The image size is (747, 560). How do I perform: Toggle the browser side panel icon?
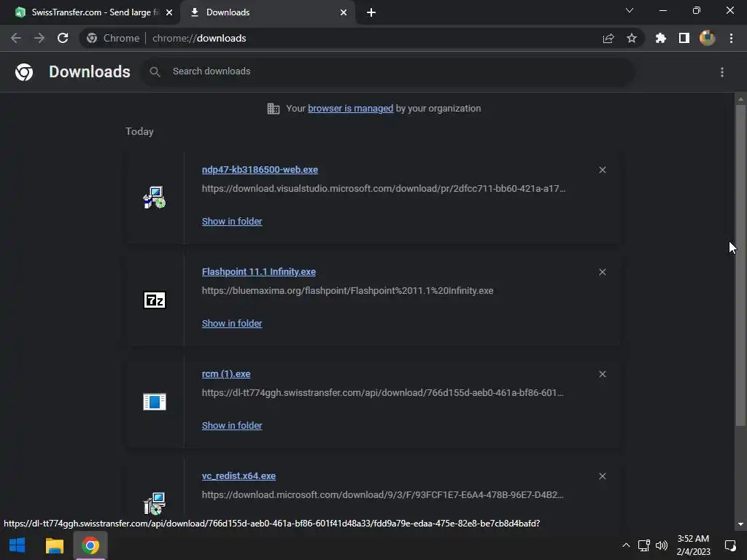point(684,38)
